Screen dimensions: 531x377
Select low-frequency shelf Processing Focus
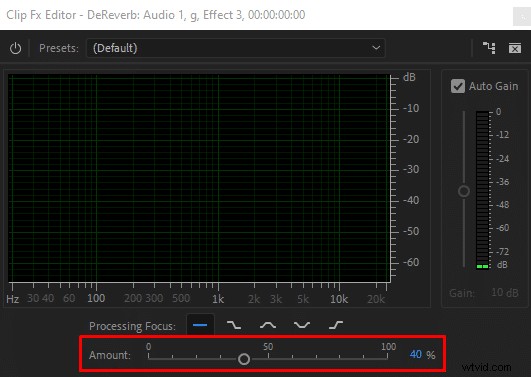(234, 325)
